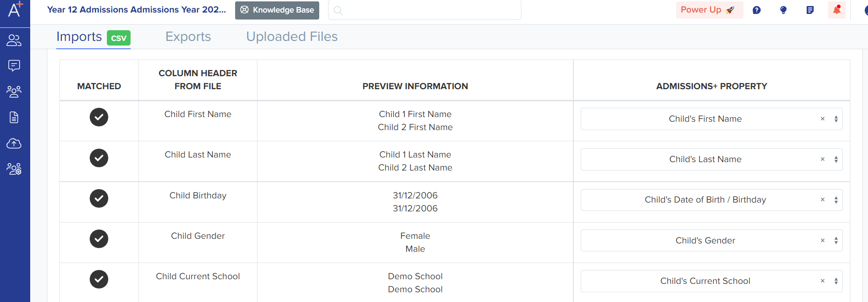The height and width of the screenshot is (302, 868).
Task: Clear the Child's Last Name property selection
Action: [x=822, y=159]
